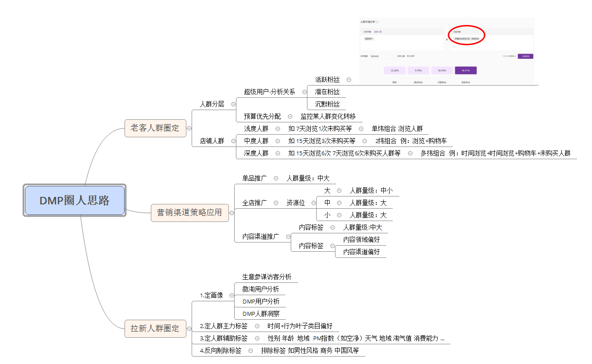Collapse the 老客人群圈定 branch
Viewport: 592px width, 364px height.
click(189, 128)
